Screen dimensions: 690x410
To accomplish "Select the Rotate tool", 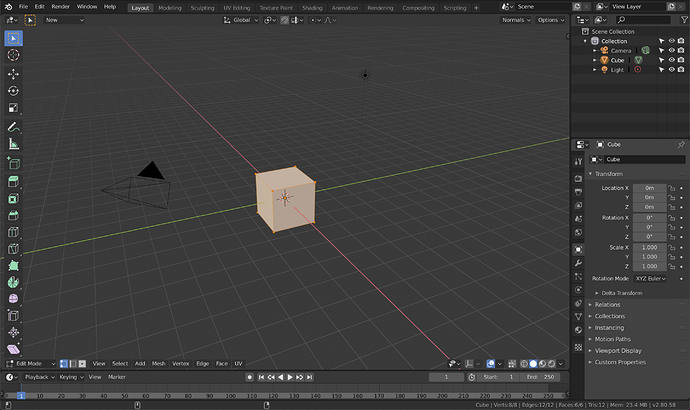I will tap(14, 91).
